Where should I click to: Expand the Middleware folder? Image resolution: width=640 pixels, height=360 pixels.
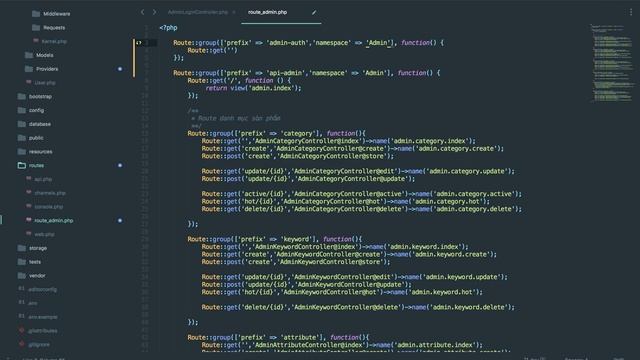coord(57,14)
